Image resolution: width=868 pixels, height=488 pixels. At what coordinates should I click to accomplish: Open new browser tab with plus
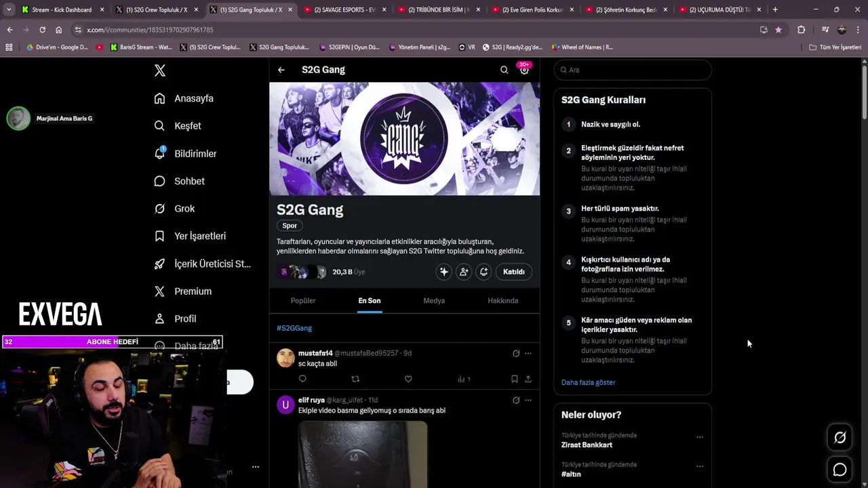775,9
